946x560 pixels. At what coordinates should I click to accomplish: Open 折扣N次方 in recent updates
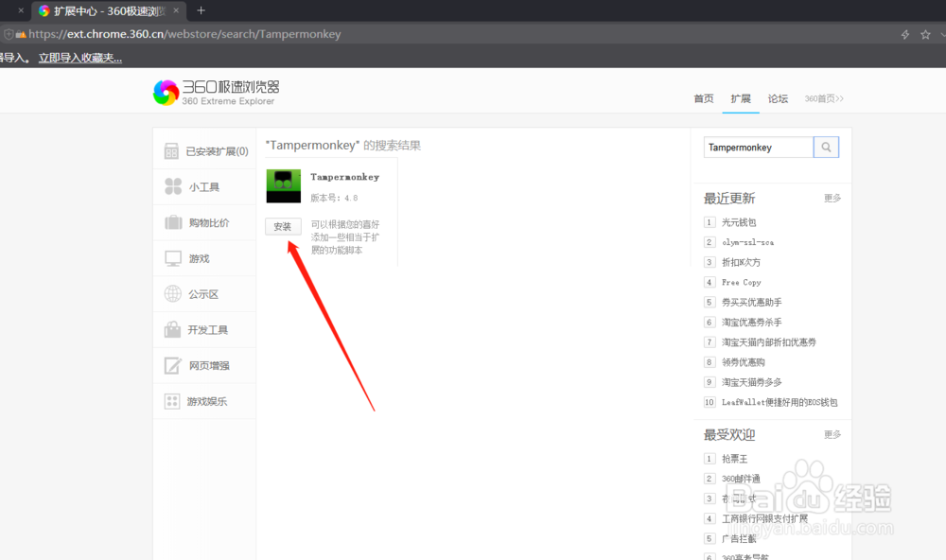click(x=741, y=262)
